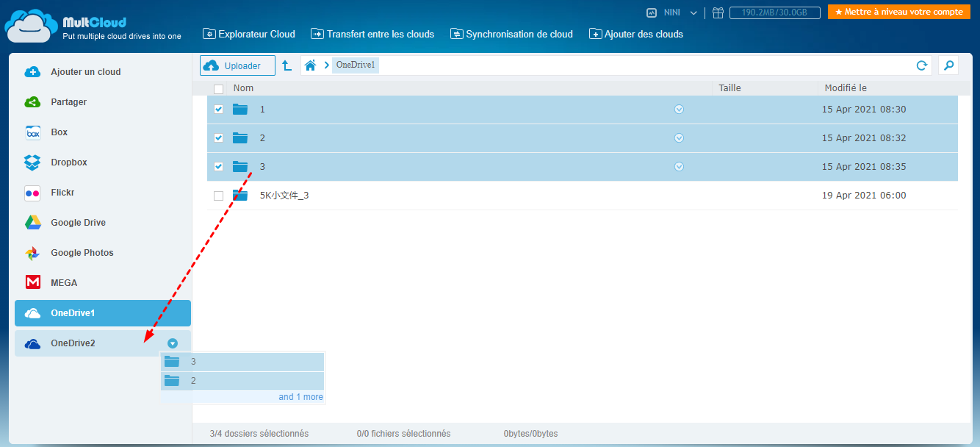Open the Synchronisation de cloud tab
980x447 pixels.
pyautogui.click(x=511, y=34)
